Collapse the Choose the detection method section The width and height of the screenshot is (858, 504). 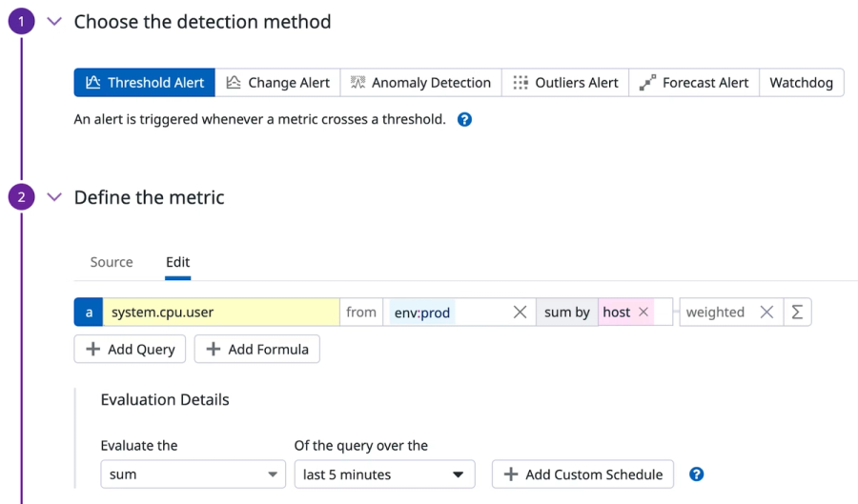tap(54, 22)
